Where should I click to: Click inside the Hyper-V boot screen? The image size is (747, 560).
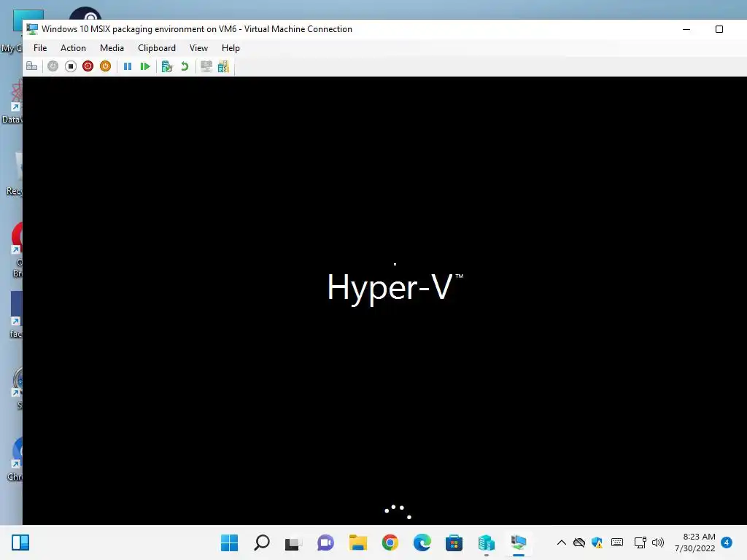click(x=384, y=300)
